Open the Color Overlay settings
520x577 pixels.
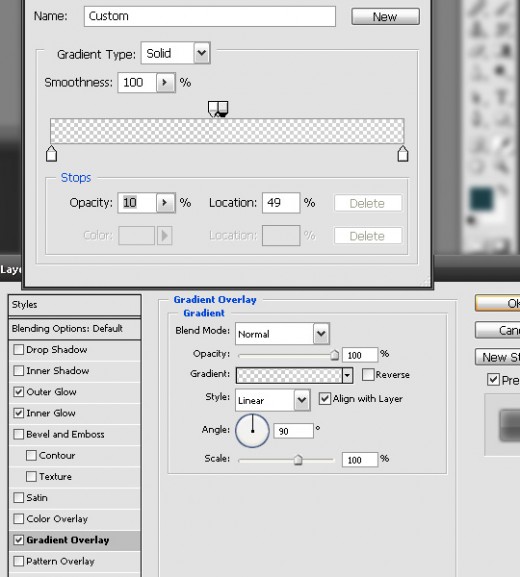[x=57, y=519]
